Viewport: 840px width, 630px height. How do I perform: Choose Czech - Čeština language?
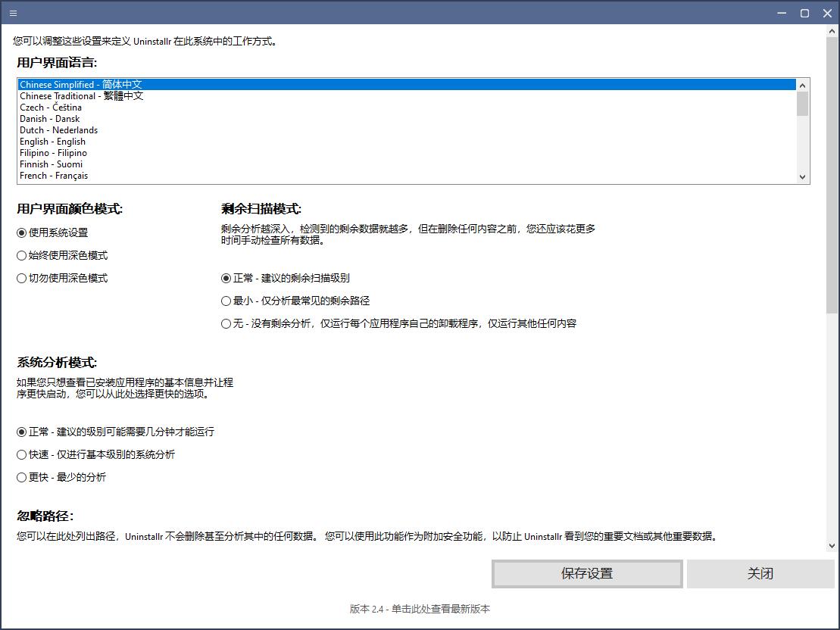[x=408, y=107]
